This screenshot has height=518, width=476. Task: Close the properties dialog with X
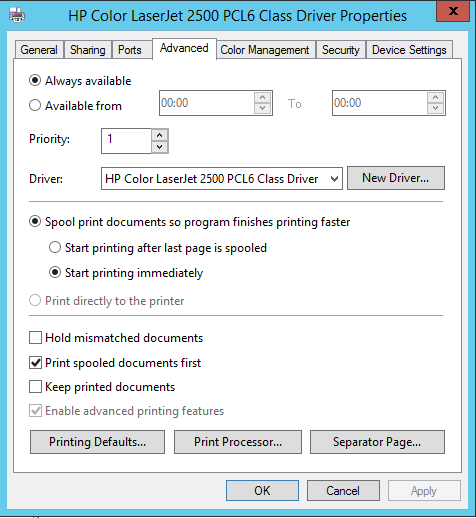click(453, 11)
